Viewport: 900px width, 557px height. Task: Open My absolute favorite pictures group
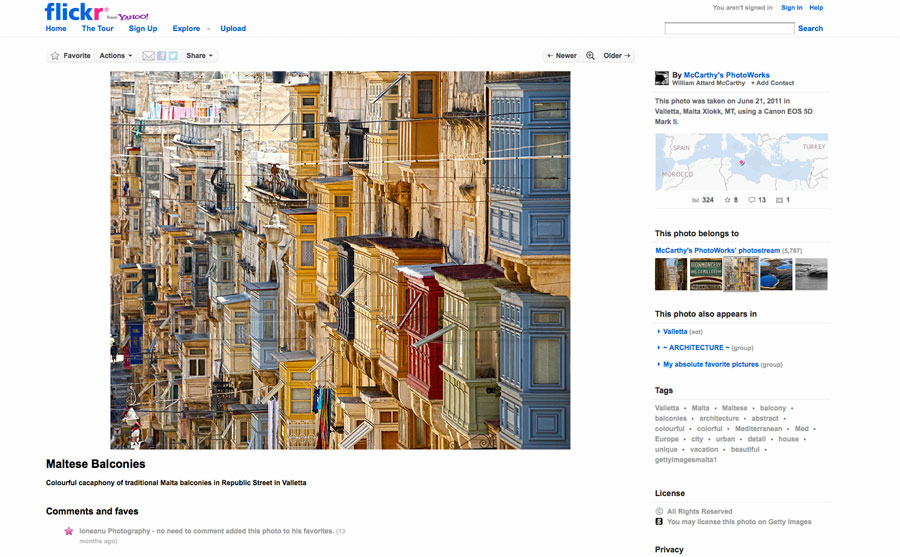click(x=711, y=364)
